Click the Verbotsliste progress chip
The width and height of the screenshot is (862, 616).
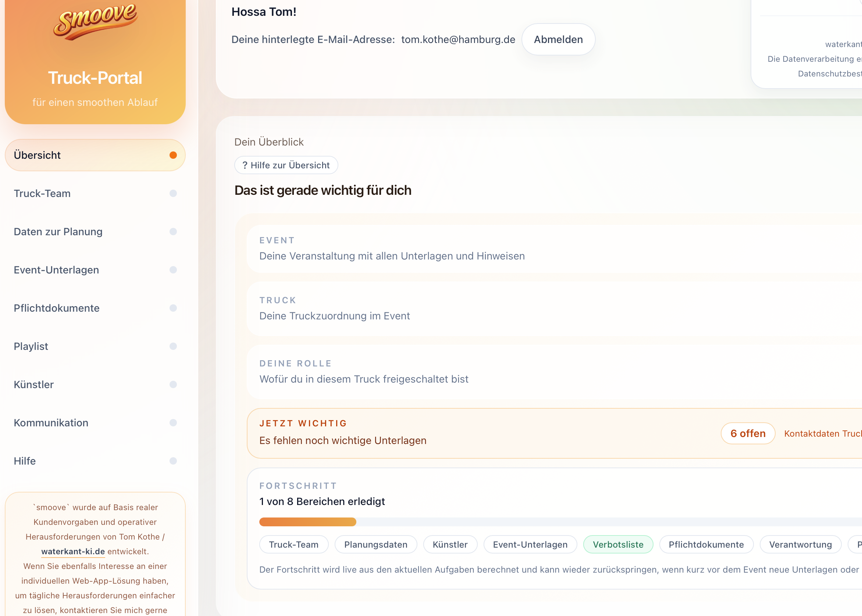tap(617, 545)
